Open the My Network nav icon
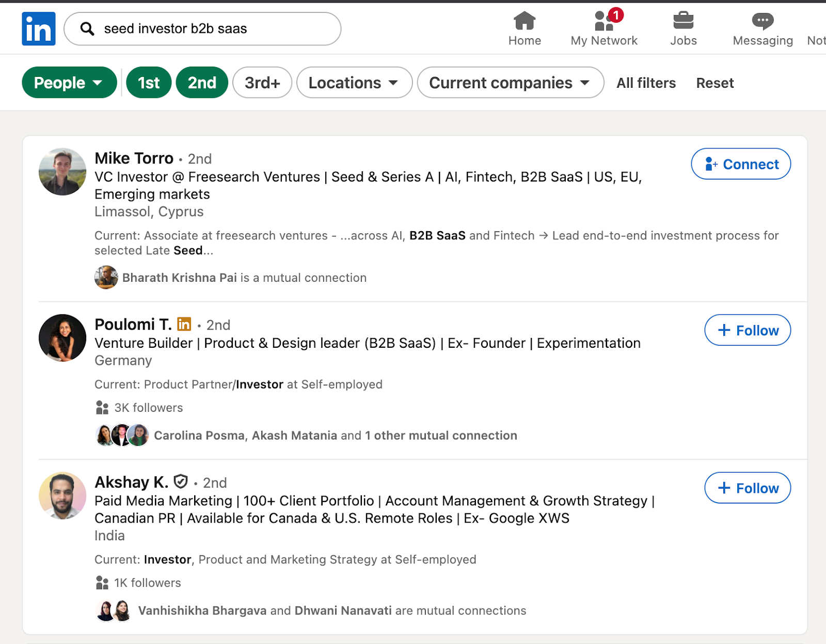 pyautogui.click(x=604, y=21)
